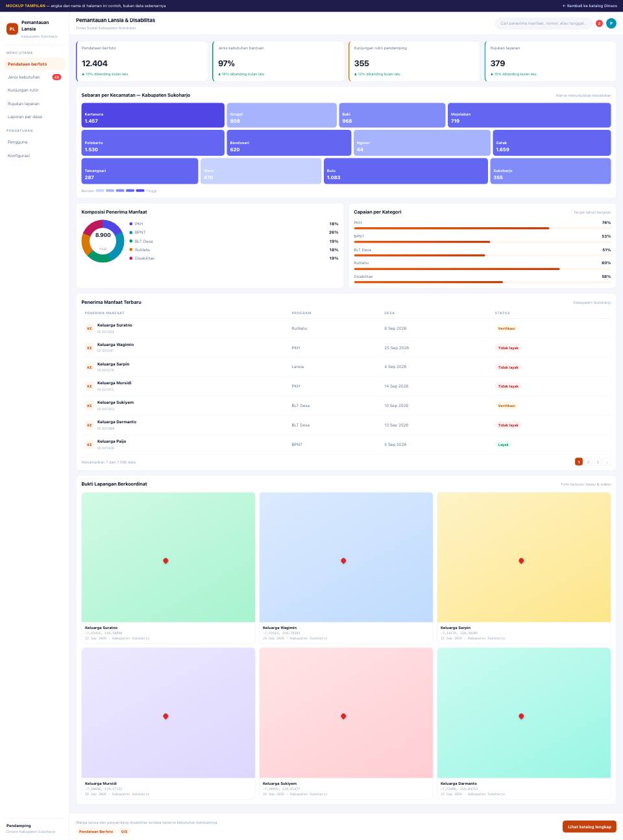Open the Kunjungan rutin pendamping stat card
Image resolution: width=623 pixels, height=840 pixels.
[414, 62]
